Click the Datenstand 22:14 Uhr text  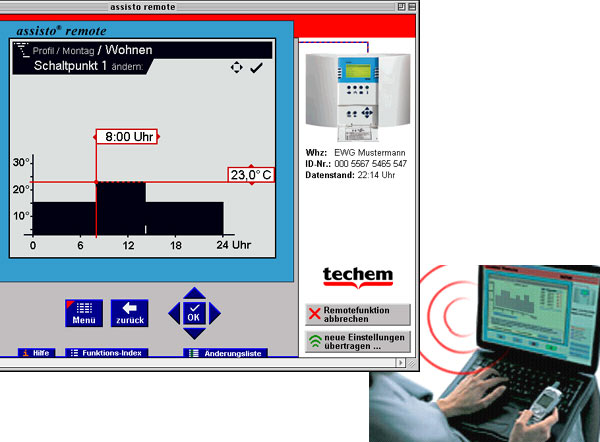[x=350, y=175]
